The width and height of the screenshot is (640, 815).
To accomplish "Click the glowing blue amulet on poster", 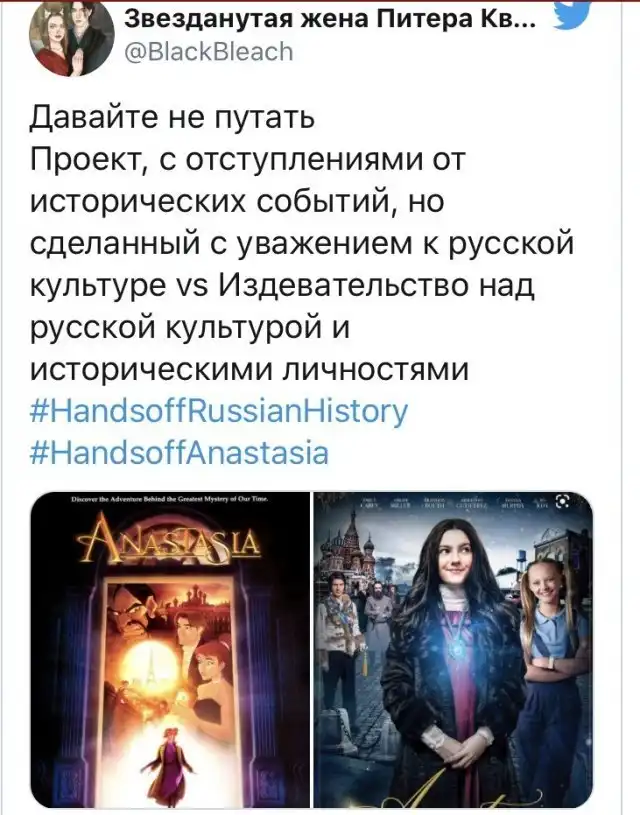I will pyautogui.click(x=459, y=647).
